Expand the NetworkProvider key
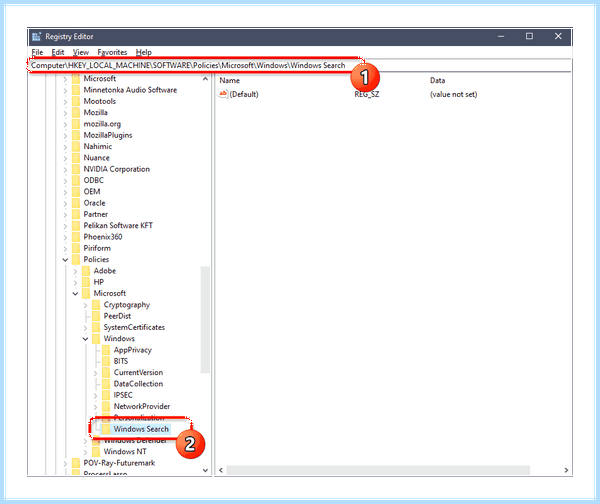 [x=95, y=407]
